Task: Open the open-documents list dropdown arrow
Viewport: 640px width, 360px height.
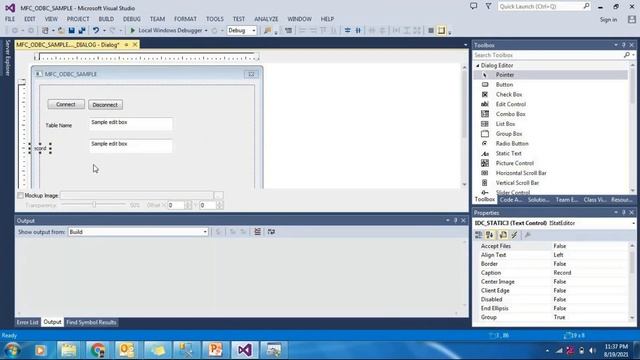Action: point(465,44)
